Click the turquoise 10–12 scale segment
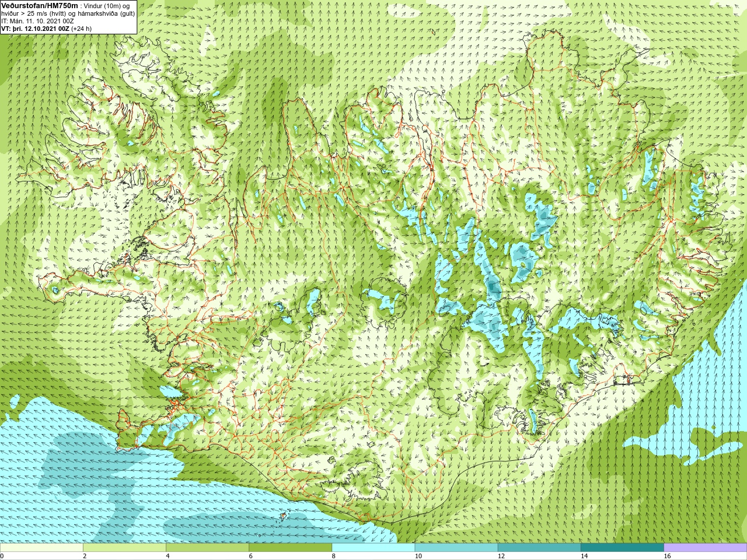The height and width of the screenshot is (560, 747). pyautogui.click(x=456, y=548)
